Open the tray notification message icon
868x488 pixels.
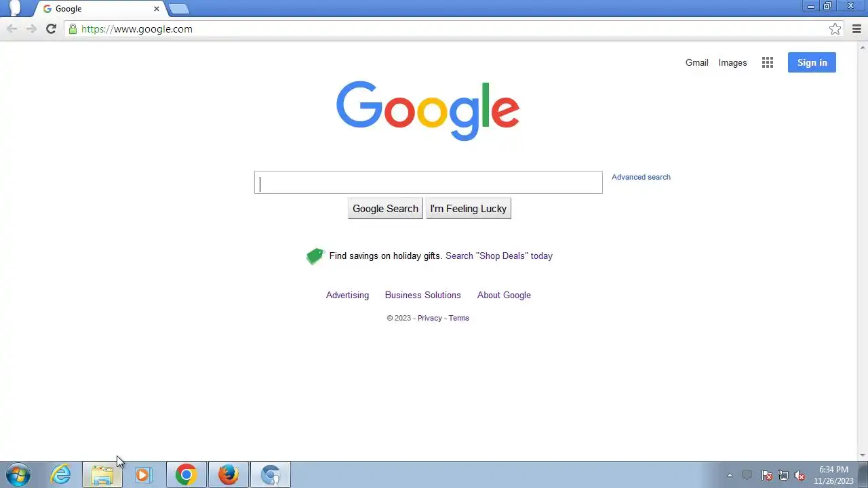point(747,476)
